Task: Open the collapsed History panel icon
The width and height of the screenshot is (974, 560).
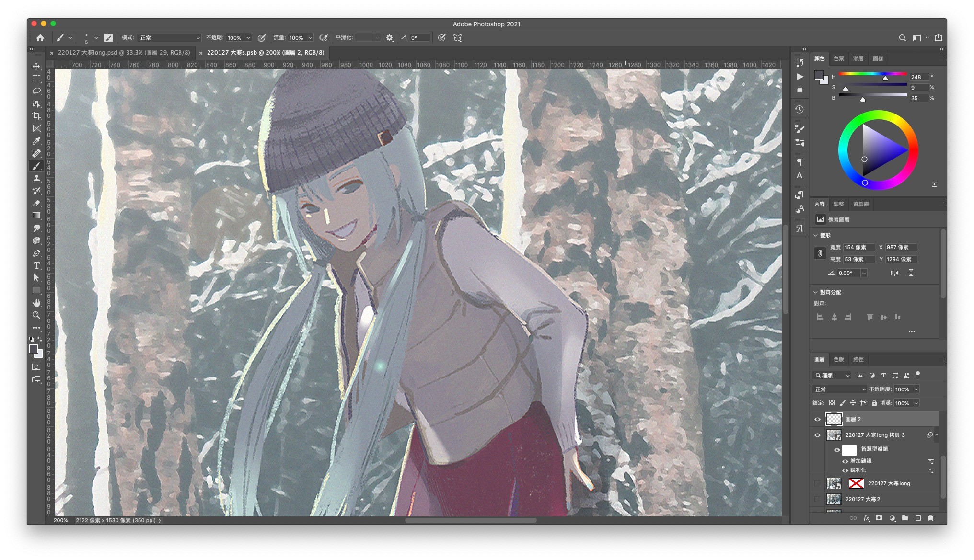Action: pyautogui.click(x=800, y=110)
